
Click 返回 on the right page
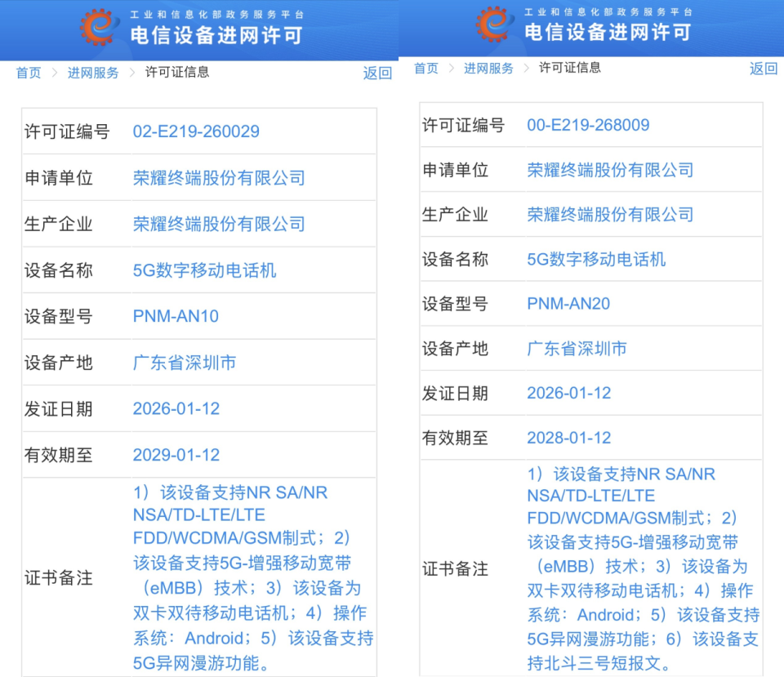click(764, 69)
